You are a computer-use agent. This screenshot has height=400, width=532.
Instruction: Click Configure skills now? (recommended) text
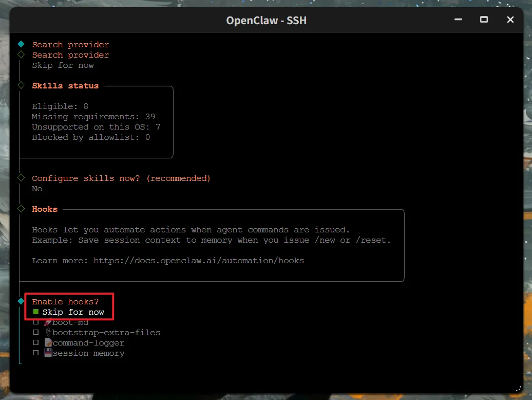(x=121, y=178)
